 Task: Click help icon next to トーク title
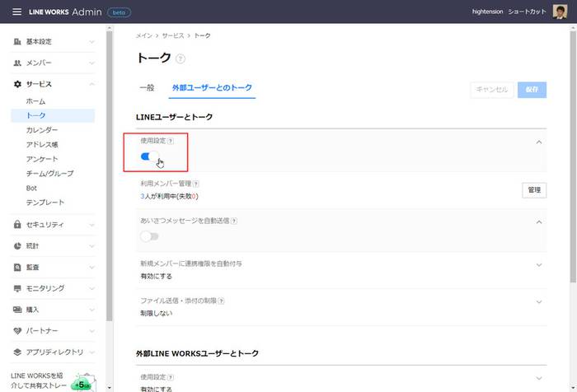pos(181,58)
